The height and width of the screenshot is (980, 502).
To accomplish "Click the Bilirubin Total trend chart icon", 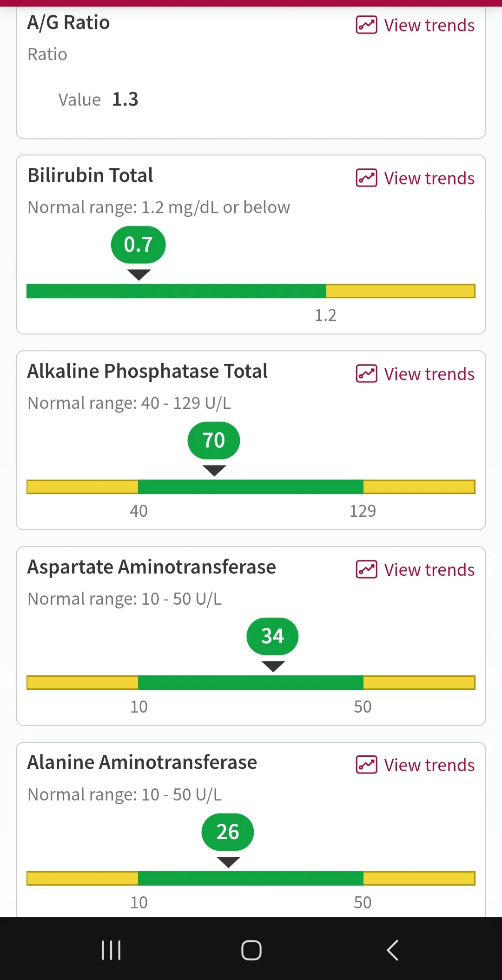I will click(366, 178).
